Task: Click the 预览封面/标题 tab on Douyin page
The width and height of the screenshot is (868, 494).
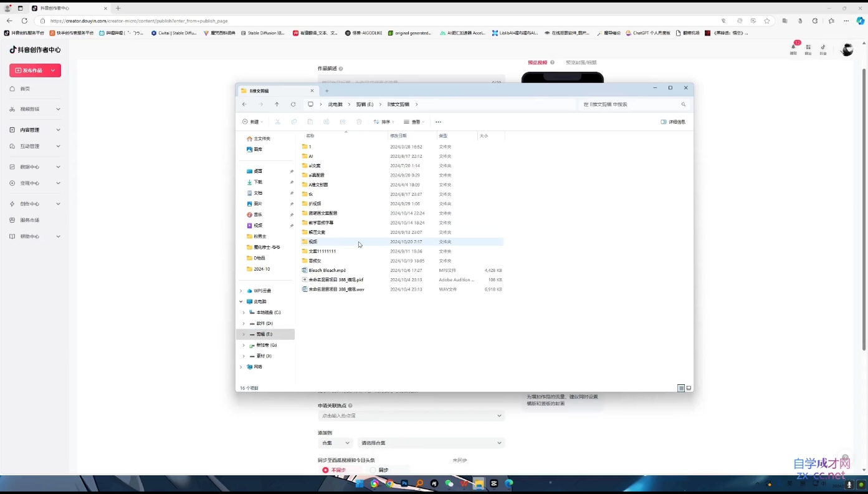Action: click(581, 62)
